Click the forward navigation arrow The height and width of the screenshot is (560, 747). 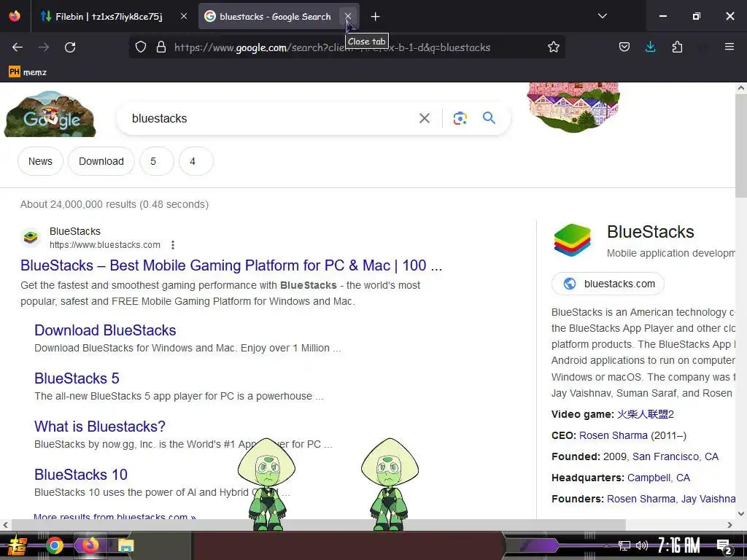point(44,47)
